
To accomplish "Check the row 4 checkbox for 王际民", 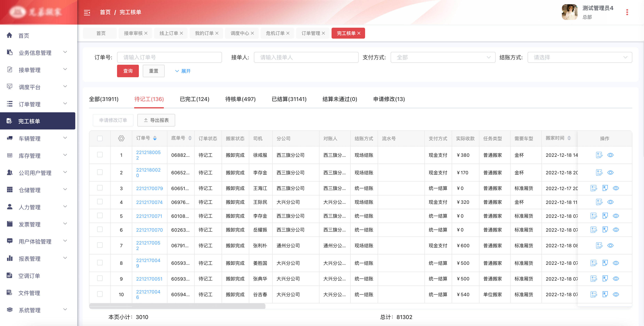I will 100,201.
